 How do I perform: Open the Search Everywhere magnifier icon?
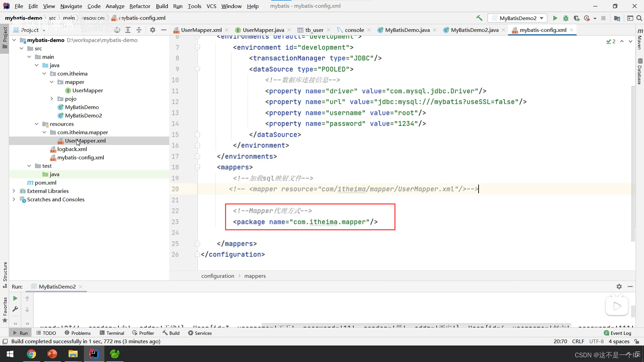pyautogui.click(x=639, y=18)
